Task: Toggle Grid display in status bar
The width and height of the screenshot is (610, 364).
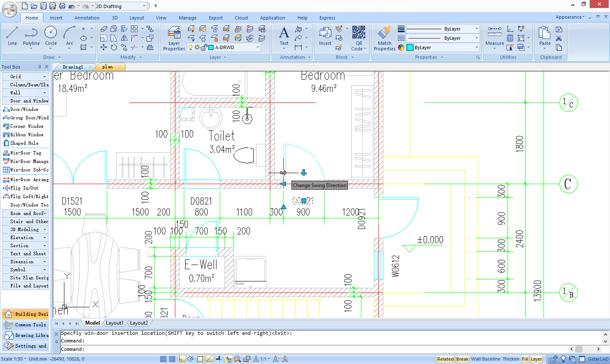Action: [172, 359]
